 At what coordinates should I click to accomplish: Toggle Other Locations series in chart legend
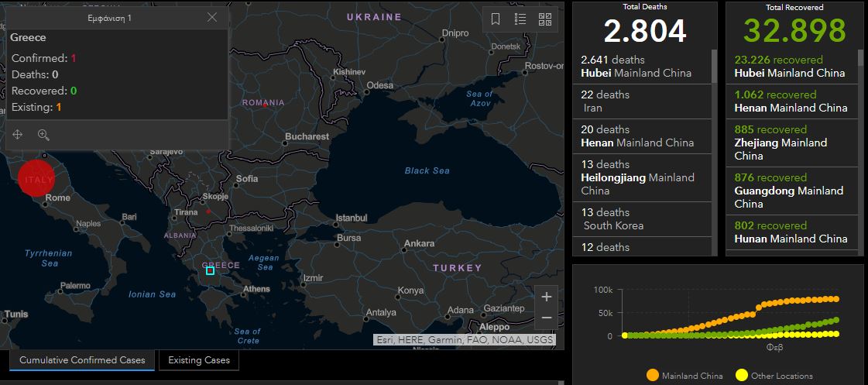pyautogui.click(x=774, y=376)
